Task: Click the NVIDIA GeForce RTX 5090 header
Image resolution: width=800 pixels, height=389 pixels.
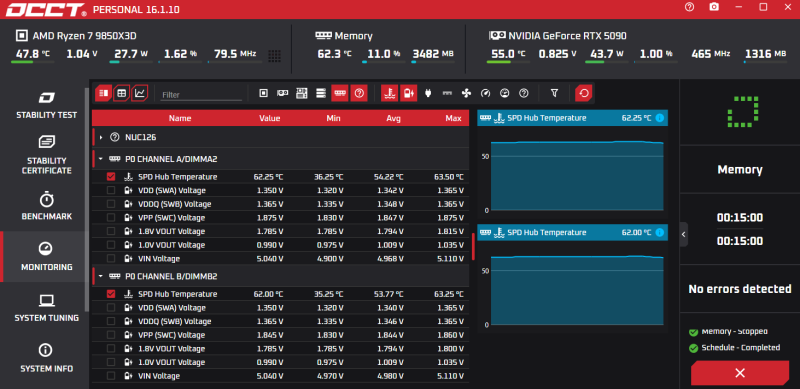Action: click(558, 36)
